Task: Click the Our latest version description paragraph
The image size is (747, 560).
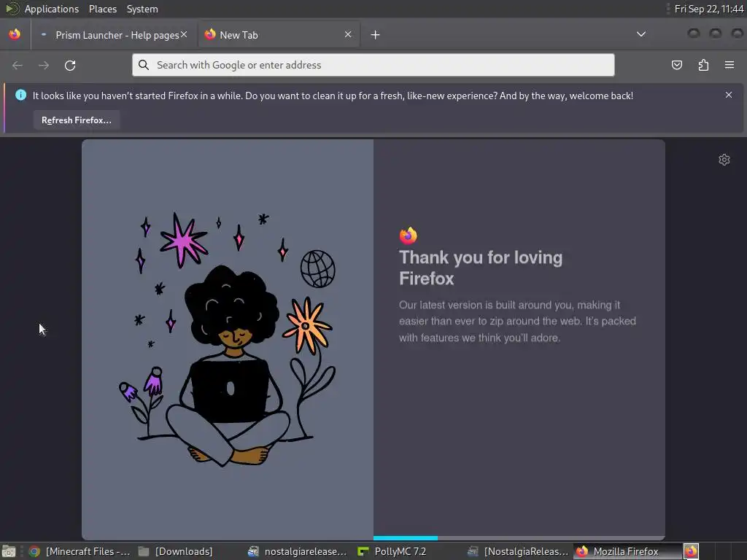Action: 517,322
